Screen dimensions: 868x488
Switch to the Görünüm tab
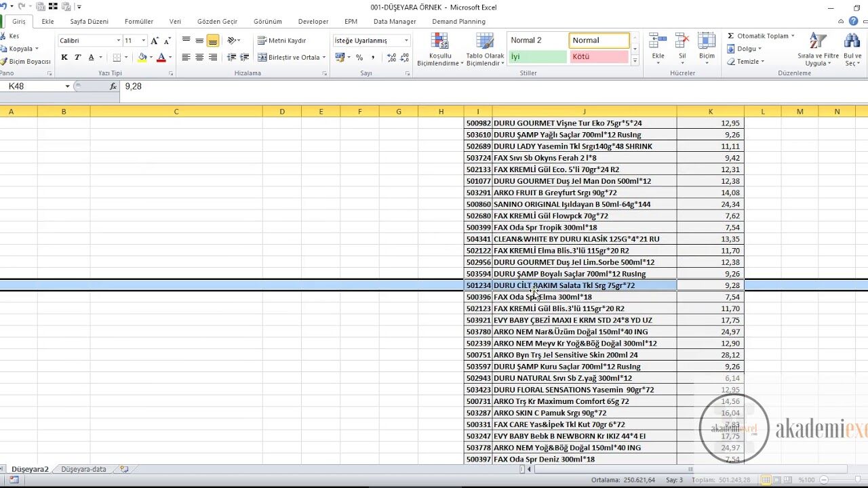click(x=268, y=22)
